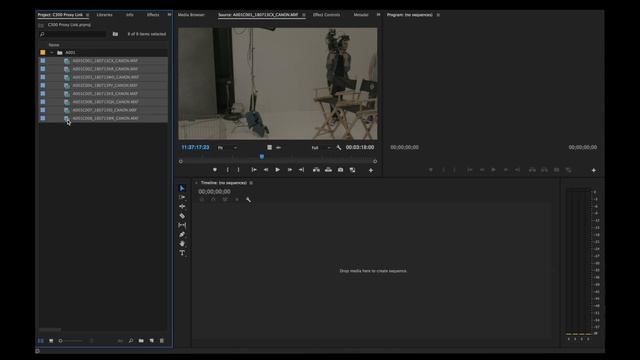The height and width of the screenshot is (360, 640).
Task: Click the New Item icon
Action: click(151, 340)
